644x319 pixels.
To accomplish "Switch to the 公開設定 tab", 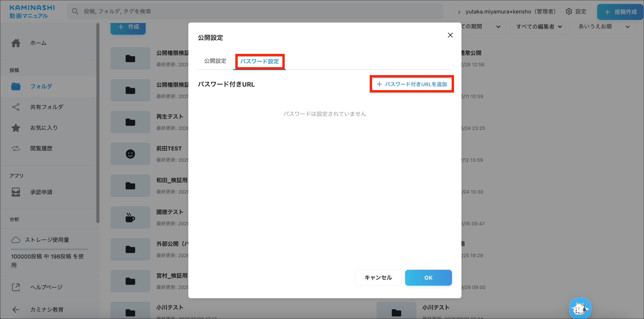I will [215, 61].
